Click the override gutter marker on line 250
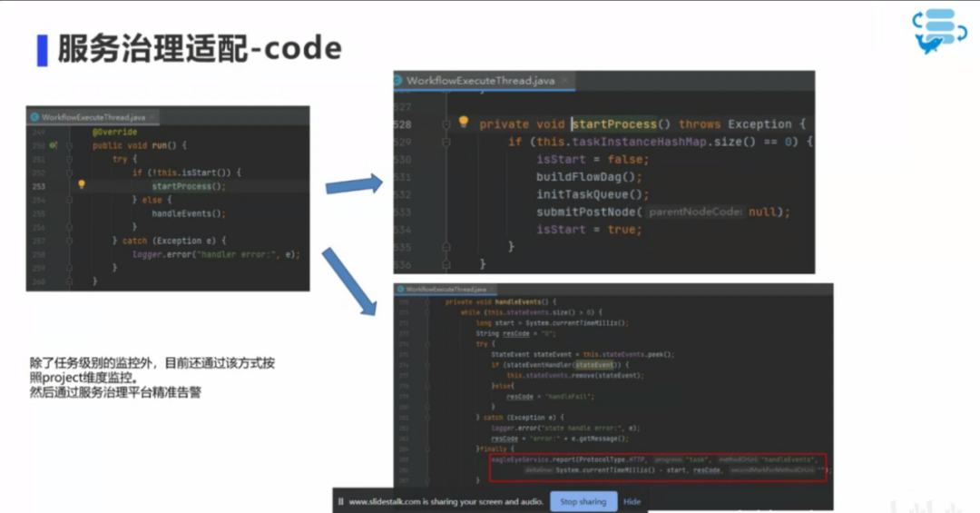This screenshot has width=980, height=513. pyautogui.click(x=54, y=145)
